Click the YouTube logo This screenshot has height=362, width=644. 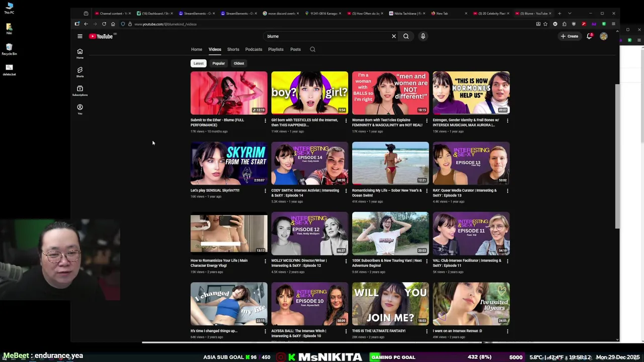pyautogui.click(x=101, y=36)
